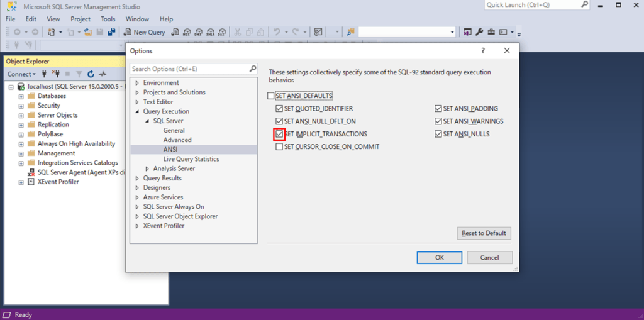This screenshot has height=320, width=644.
Task: Click the Quick Launch search magnifier icon
Action: tap(584, 5)
